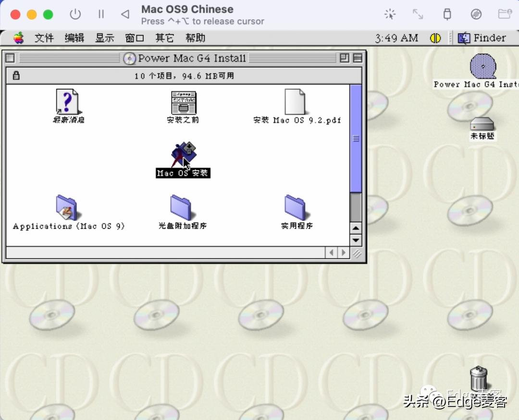Open the 显示 menu
The height and width of the screenshot is (420, 519).
pyautogui.click(x=105, y=37)
